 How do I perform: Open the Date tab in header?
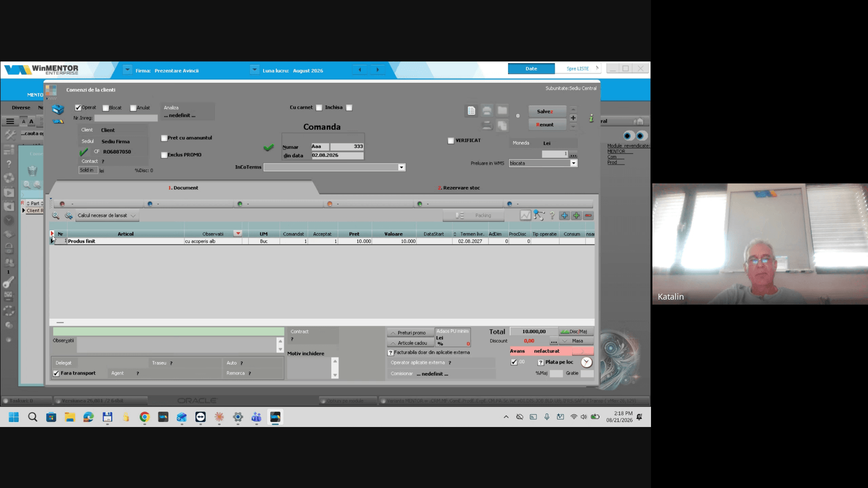coord(531,69)
